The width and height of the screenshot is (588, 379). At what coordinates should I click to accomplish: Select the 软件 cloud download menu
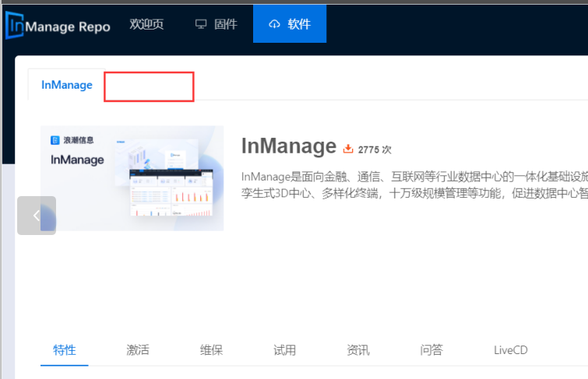[x=290, y=24]
